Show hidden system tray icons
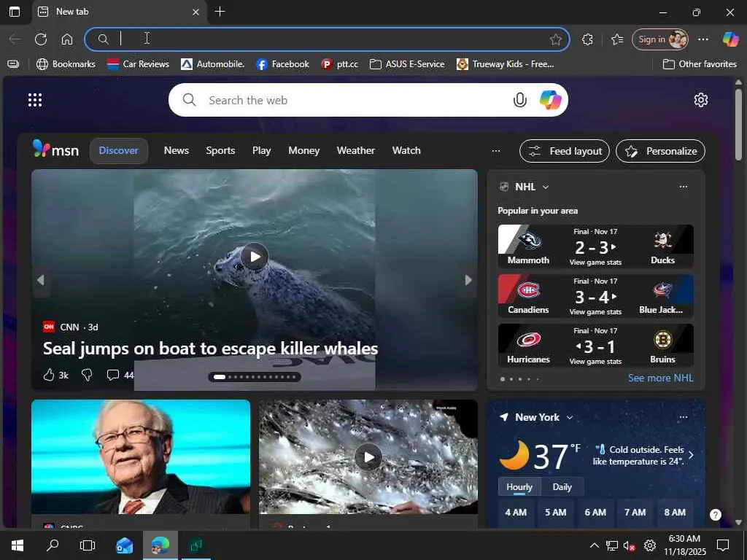 595,545
